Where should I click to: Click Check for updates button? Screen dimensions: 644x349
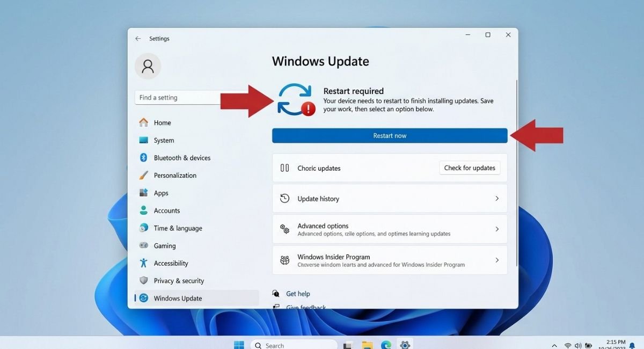[x=470, y=168]
